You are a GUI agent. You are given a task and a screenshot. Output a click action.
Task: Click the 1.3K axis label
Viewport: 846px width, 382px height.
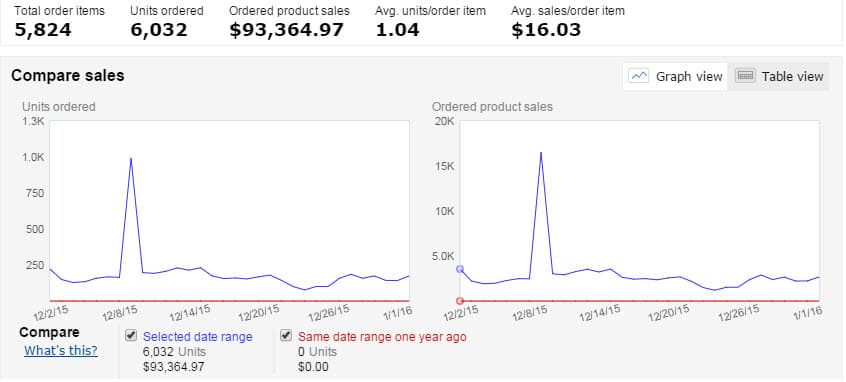(x=33, y=121)
